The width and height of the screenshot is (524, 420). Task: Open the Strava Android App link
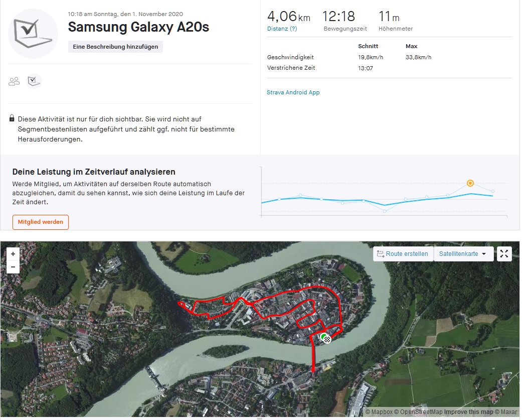tap(293, 92)
